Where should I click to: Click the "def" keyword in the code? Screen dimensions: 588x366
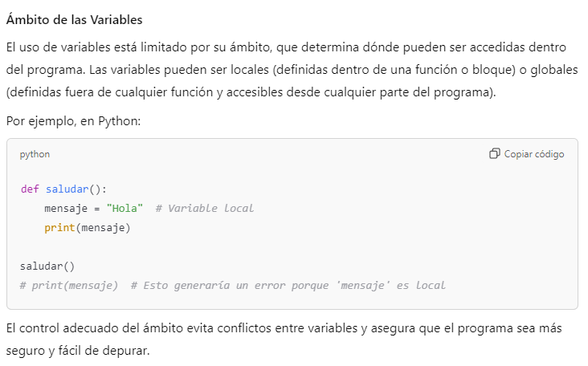click(x=29, y=189)
